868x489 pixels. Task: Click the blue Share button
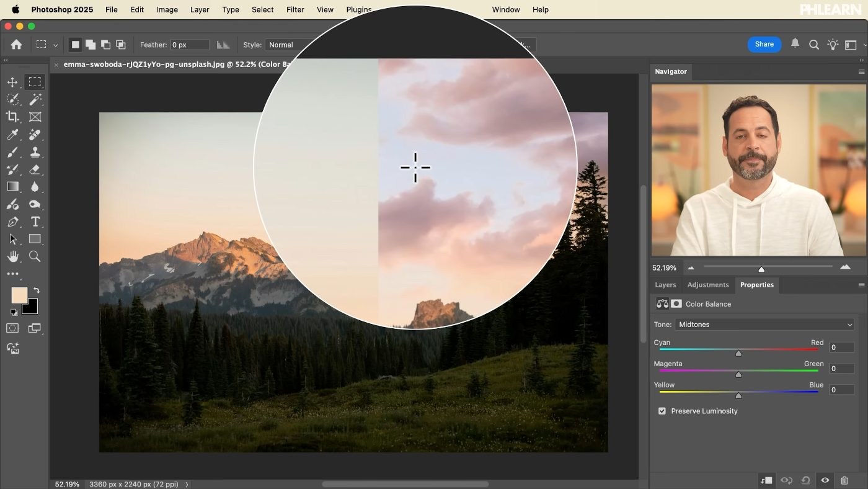(764, 44)
